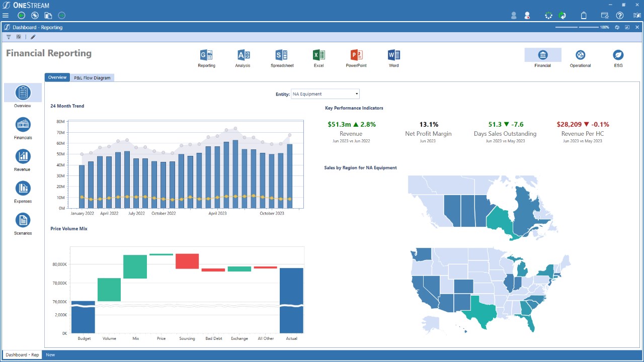
Task: Click the edit pencil toolbar button
Action: pyautogui.click(x=33, y=37)
